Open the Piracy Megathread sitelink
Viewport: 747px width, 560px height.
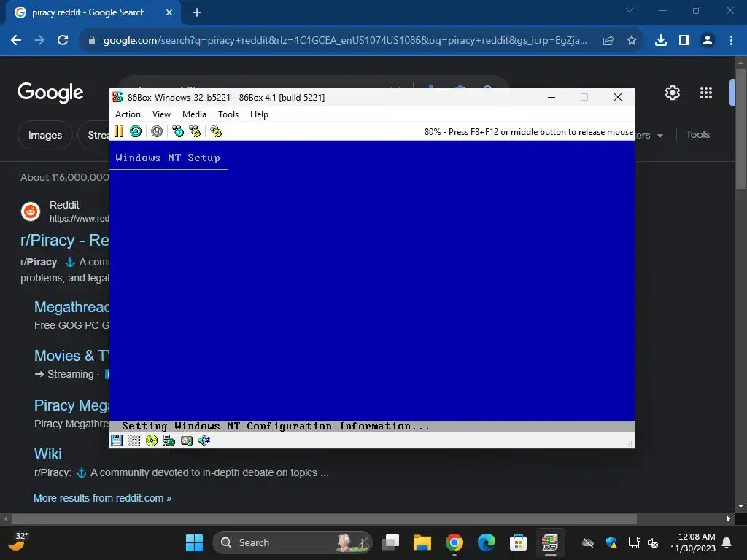click(x=72, y=405)
